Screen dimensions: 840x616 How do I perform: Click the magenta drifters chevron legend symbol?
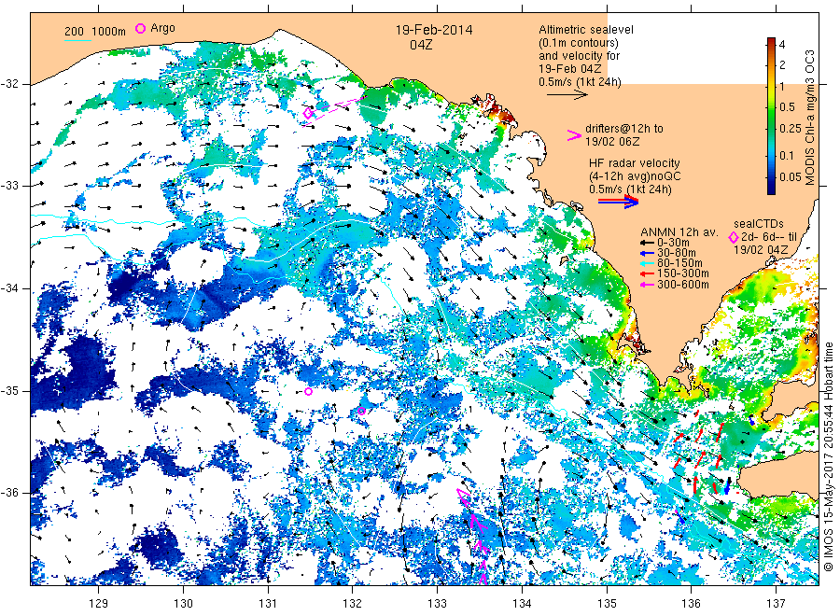pyautogui.click(x=574, y=135)
